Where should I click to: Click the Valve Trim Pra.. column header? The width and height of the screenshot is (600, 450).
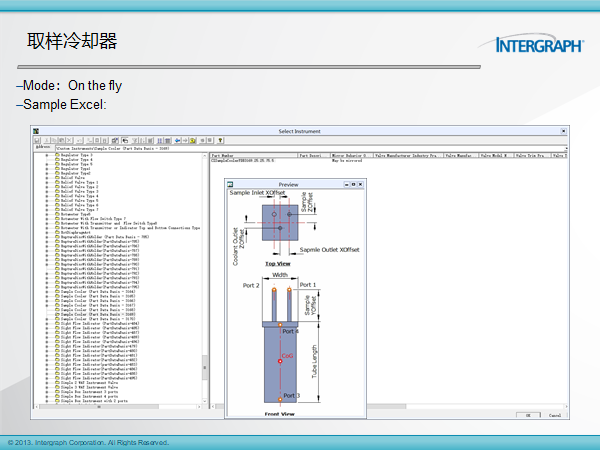coord(532,156)
